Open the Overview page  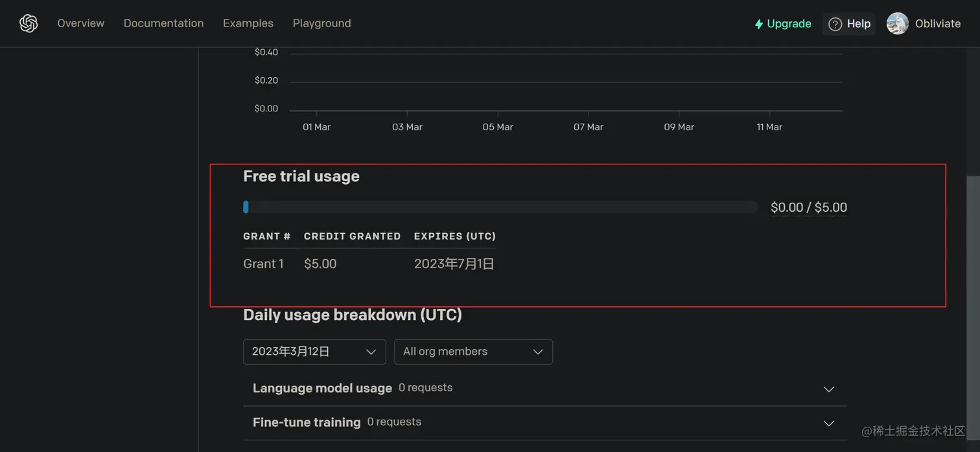[80, 23]
